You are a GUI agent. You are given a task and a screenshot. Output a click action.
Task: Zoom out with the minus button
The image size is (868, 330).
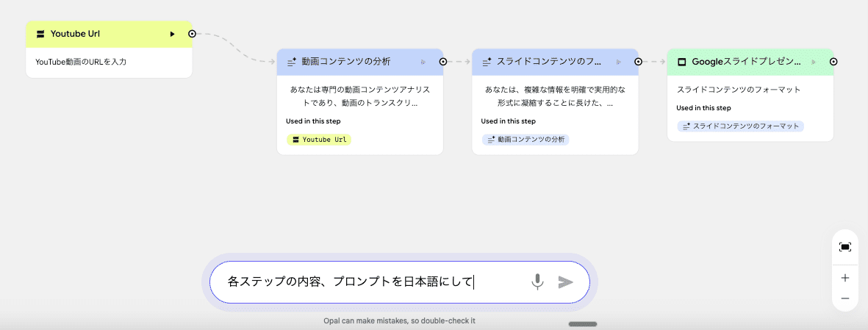[x=844, y=298]
